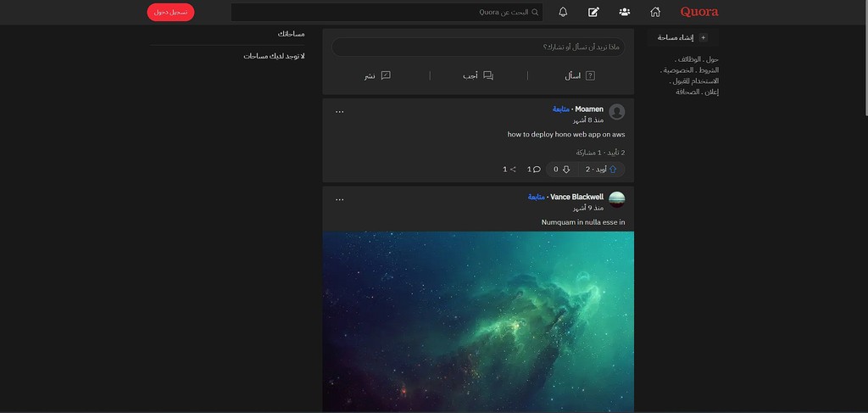Image resolution: width=868 pixels, height=413 pixels.
Task: Open the Spaces people-group icon
Action: coord(625,12)
